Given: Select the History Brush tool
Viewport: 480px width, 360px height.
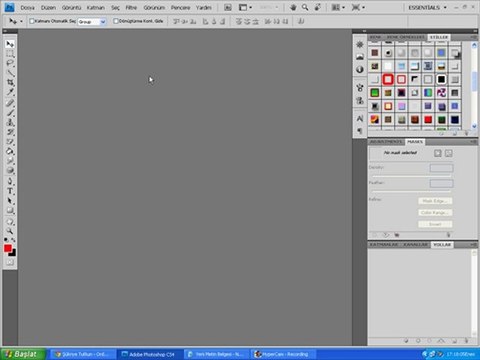Looking at the screenshot, I should coord(10,132).
